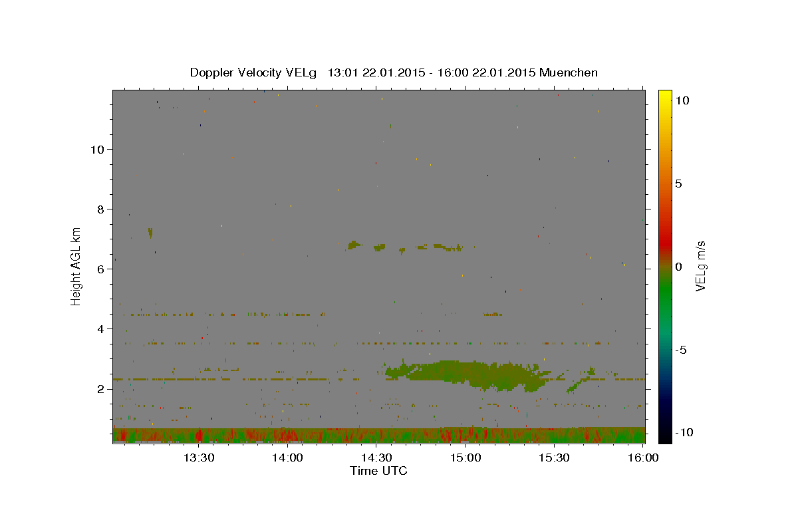Click the thin cloud streak near 7 km
The height and width of the screenshot is (532, 798).
tap(406, 247)
